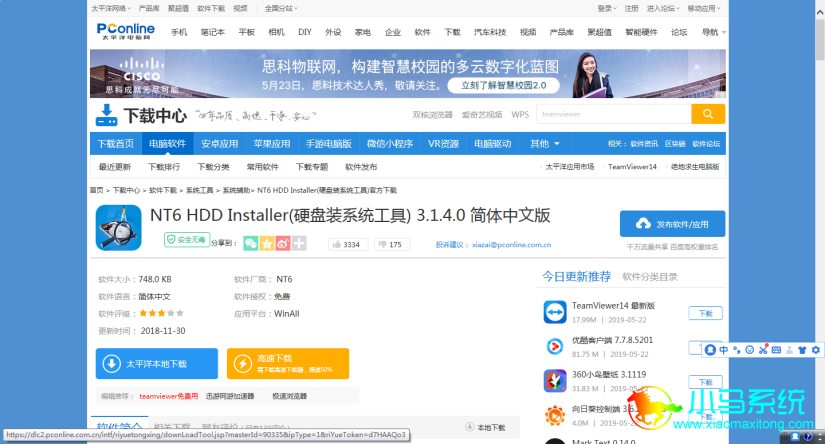Click 手机 in main navigation
This screenshot has height=444, width=825.
point(179,32)
